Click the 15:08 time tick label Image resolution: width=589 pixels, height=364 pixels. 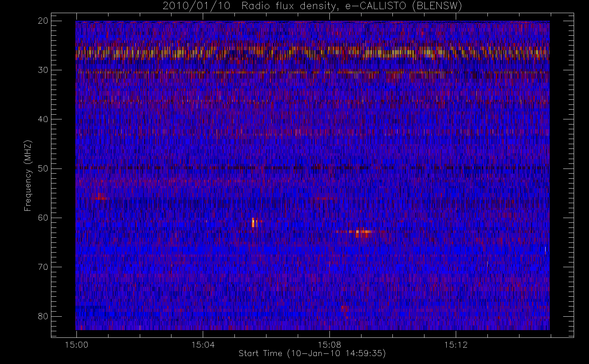pos(329,345)
